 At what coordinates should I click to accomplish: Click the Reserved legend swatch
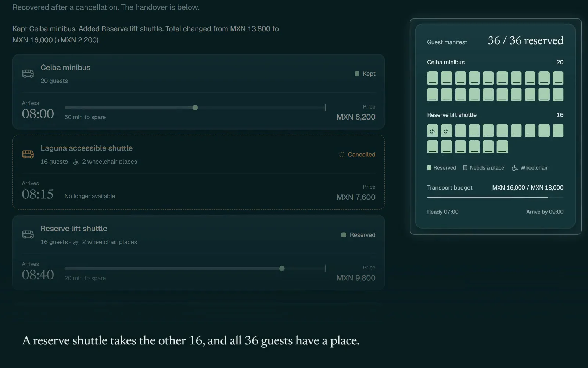[x=429, y=168]
